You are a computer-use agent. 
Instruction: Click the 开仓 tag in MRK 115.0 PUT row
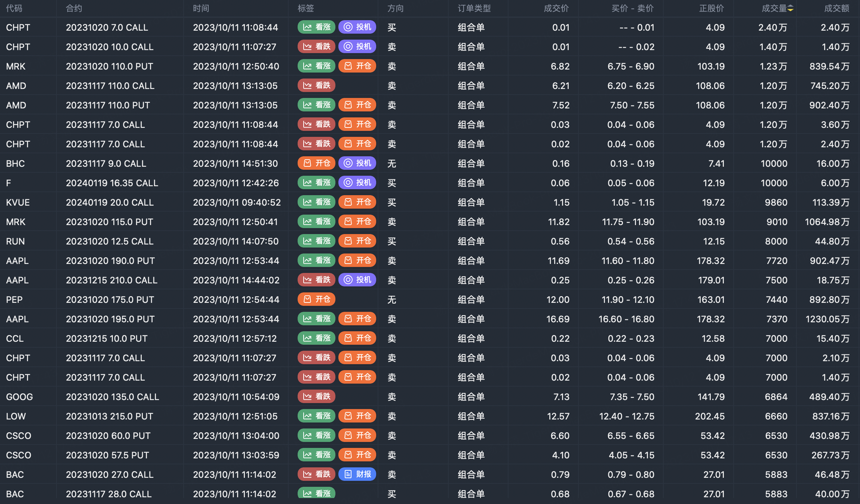point(357,222)
